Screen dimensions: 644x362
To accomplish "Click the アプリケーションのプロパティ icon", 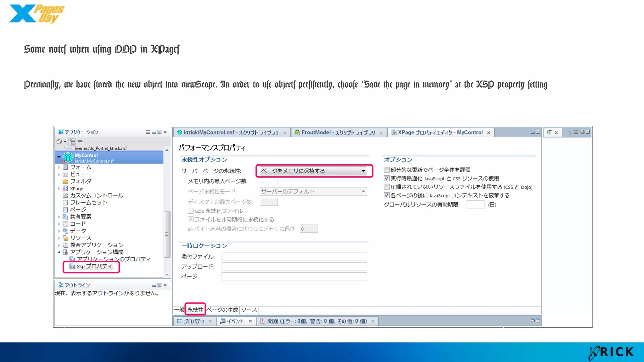I will pos(72,259).
